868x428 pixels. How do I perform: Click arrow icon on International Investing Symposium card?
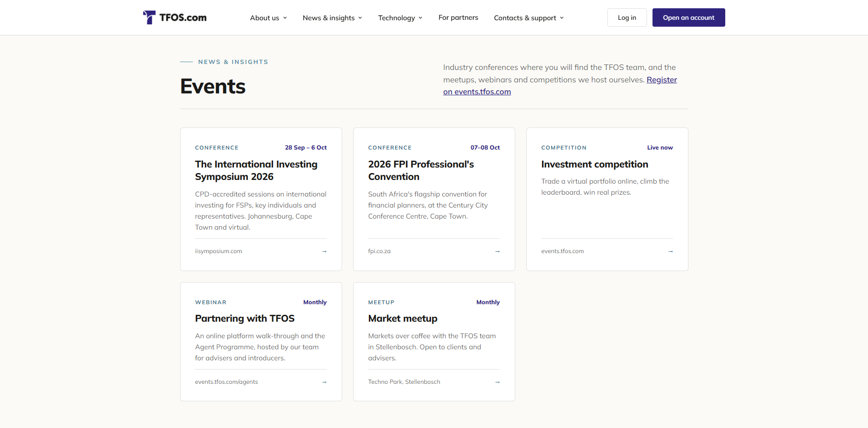click(x=324, y=251)
